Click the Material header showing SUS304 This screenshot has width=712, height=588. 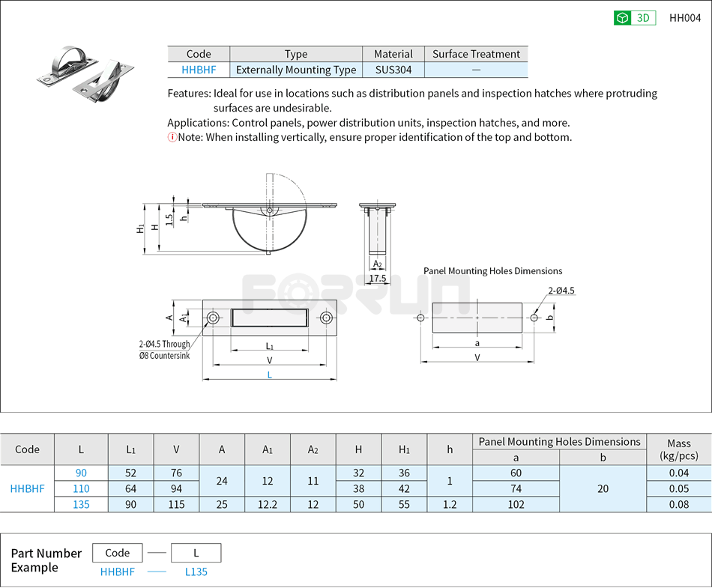[393, 53]
